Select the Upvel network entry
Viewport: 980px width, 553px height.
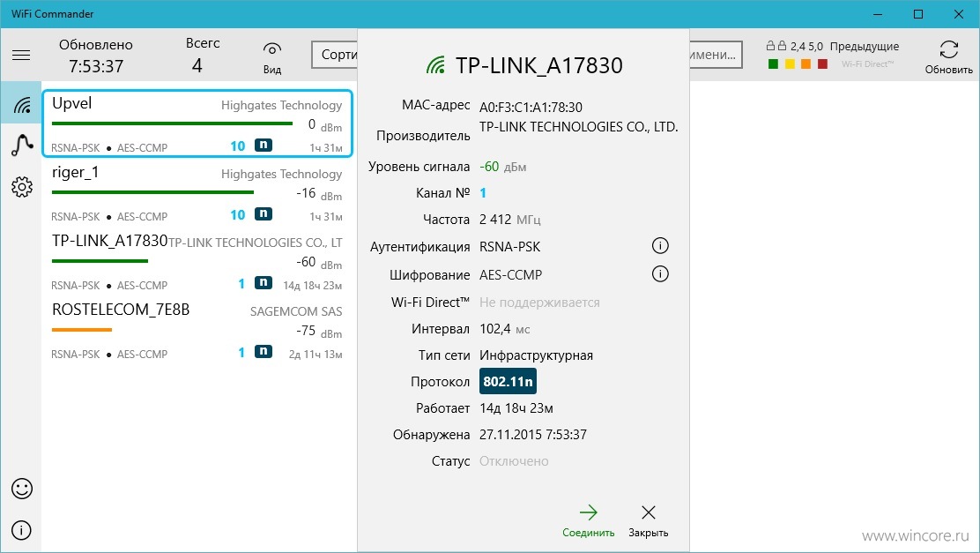pyautogui.click(x=197, y=123)
